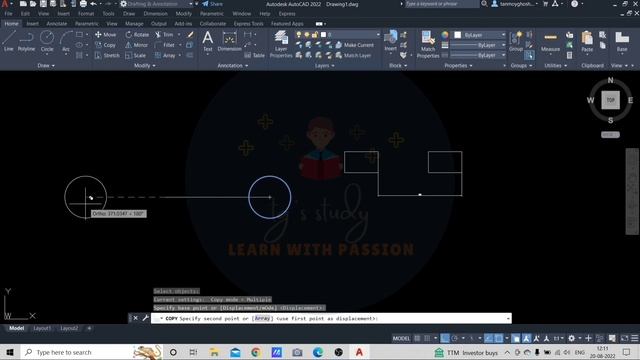
Task: Click the Undo arrow in quick access toolbar
Action: click(93, 4)
